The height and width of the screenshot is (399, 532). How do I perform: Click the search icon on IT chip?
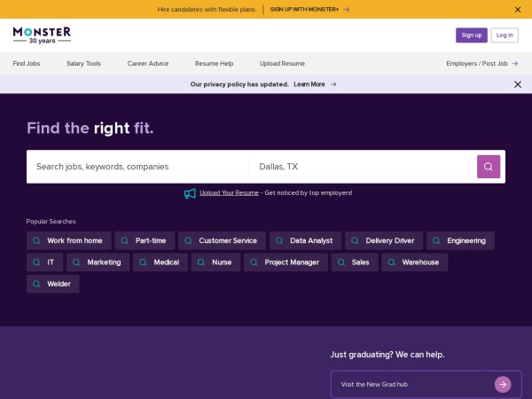(36, 262)
